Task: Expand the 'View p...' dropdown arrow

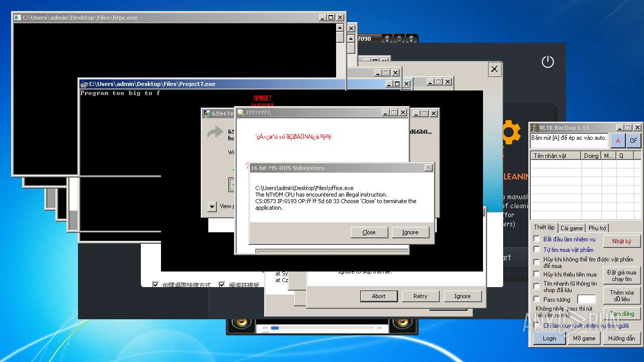Action: [x=212, y=207]
